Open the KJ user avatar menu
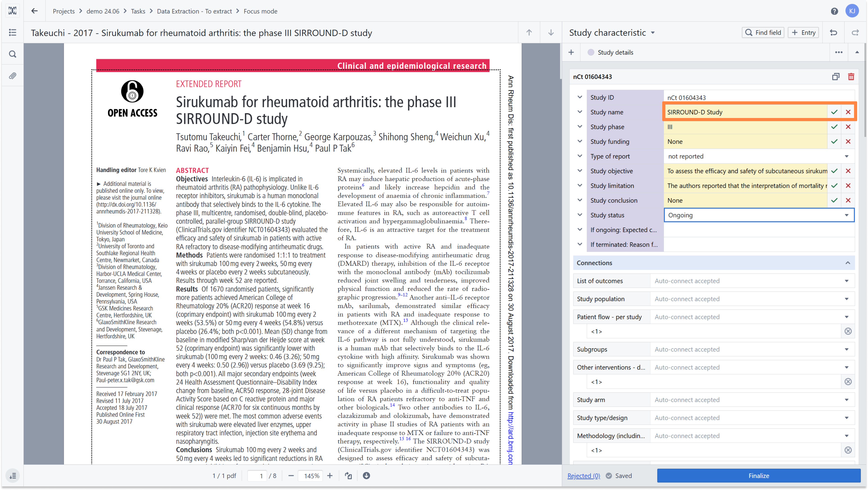868x490 pixels. 852,11
